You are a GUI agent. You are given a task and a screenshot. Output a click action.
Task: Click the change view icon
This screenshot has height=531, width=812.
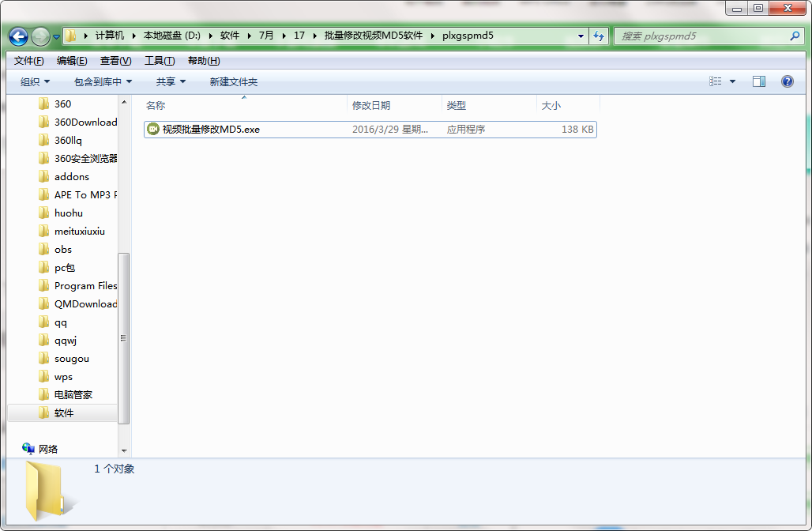click(715, 81)
